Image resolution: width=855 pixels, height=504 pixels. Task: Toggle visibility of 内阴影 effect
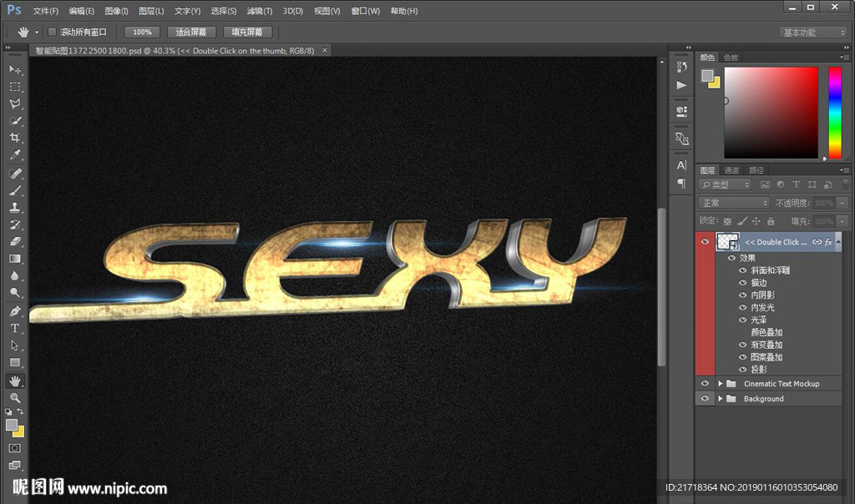742,295
